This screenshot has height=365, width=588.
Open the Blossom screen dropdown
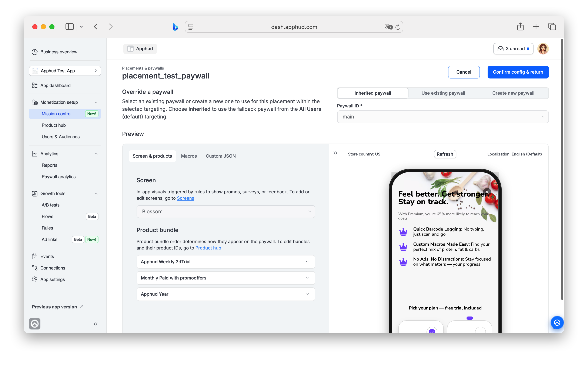click(x=226, y=212)
